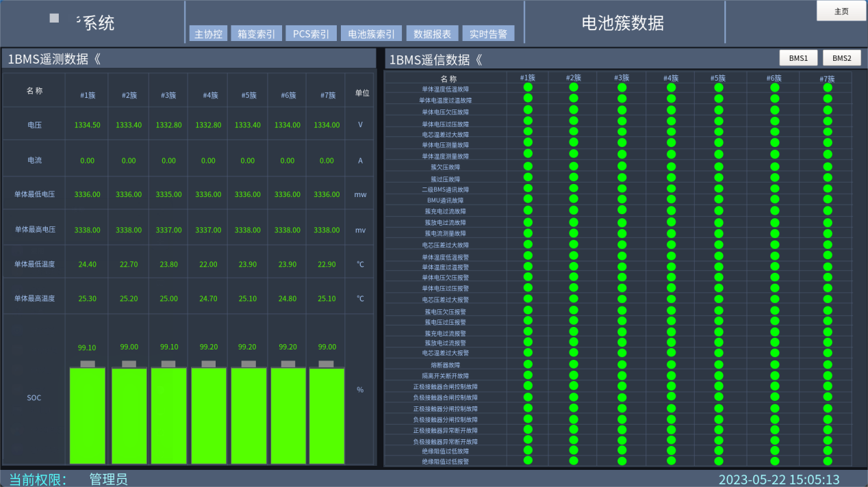Switch to the 箱变索引 tab

pyautogui.click(x=256, y=34)
